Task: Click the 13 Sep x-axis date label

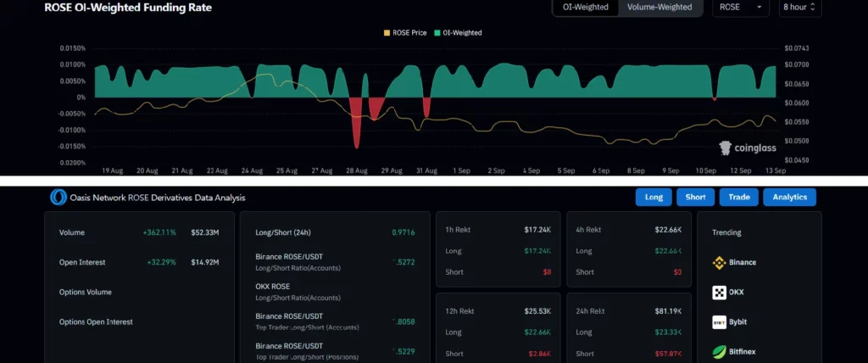Action: [776, 170]
